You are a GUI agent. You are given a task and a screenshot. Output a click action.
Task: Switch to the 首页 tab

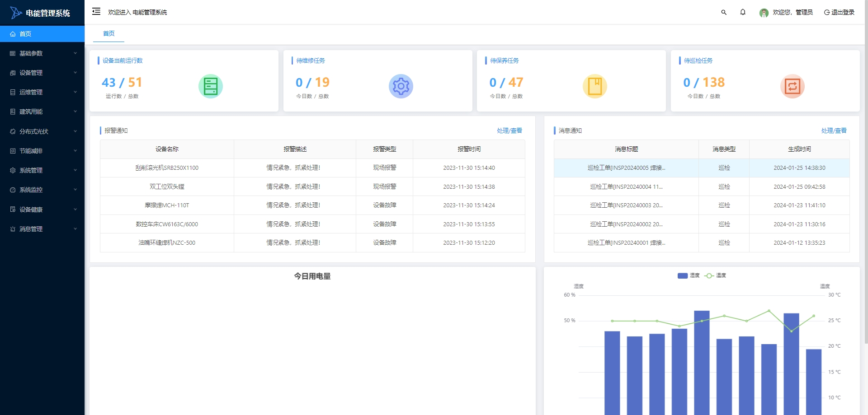pyautogui.click(x=108, y=33)
